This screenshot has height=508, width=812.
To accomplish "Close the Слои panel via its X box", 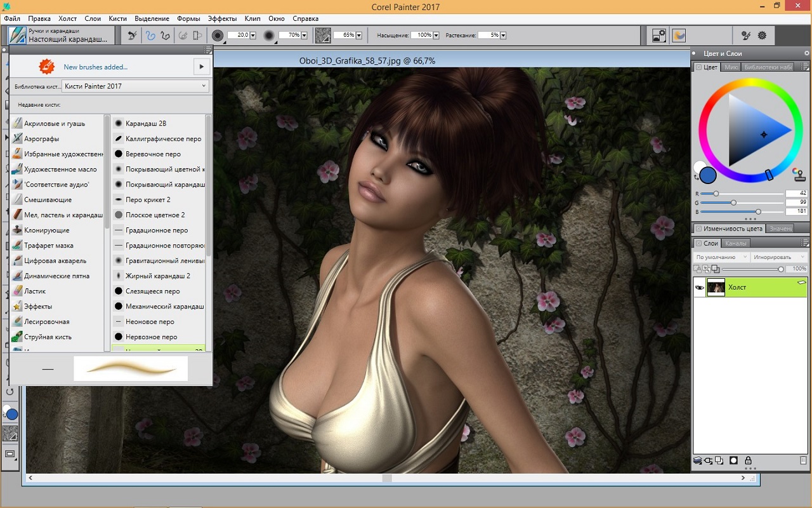I will pos(698,243).
